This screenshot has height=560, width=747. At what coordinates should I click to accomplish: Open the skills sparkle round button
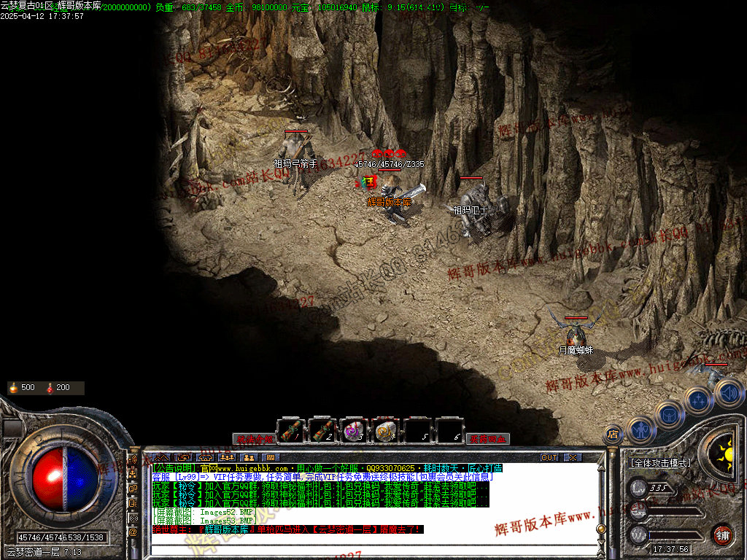[698, 400]
